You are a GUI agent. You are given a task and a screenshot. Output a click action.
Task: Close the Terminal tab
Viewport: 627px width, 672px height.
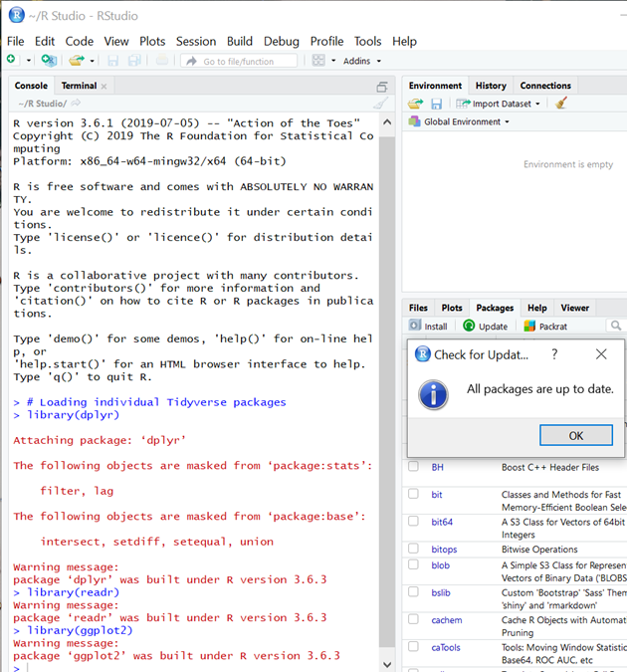tap(104, 87)
